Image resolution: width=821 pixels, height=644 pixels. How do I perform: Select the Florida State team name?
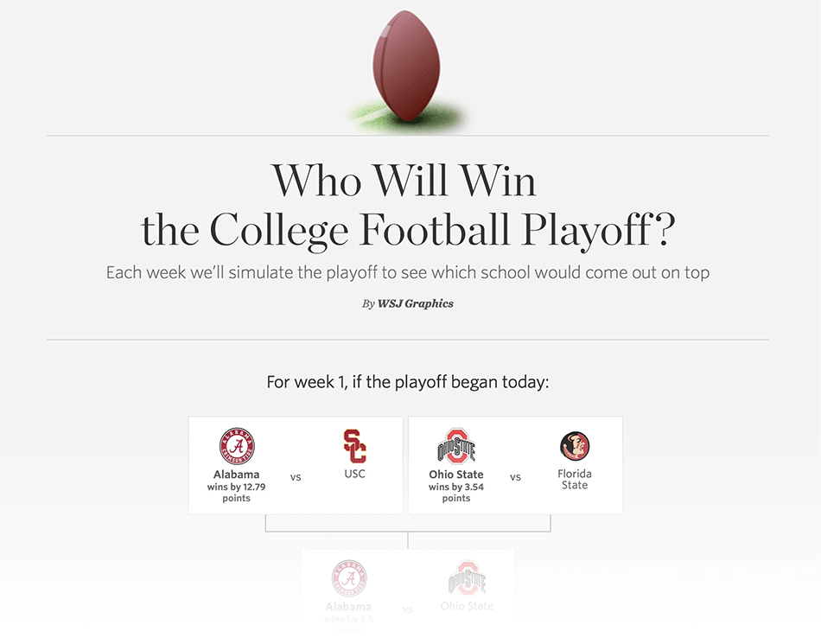point(575,479)
